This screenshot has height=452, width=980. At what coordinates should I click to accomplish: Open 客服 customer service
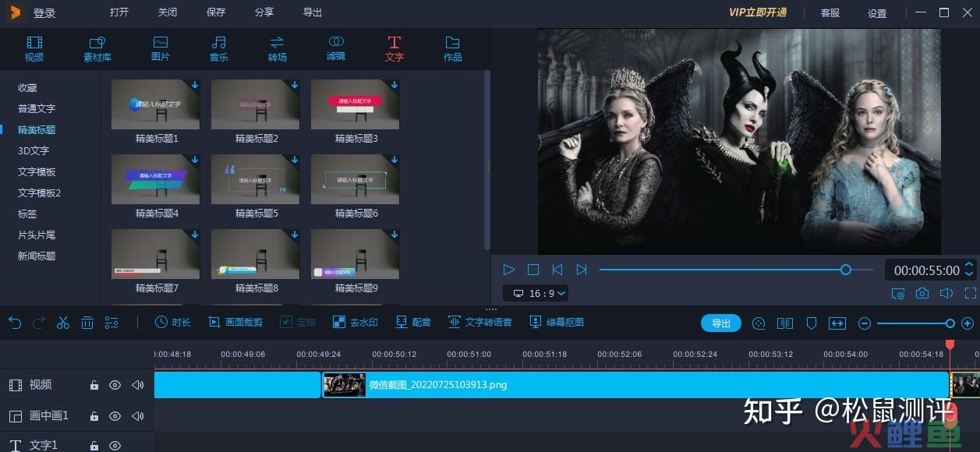pos(830,13)
